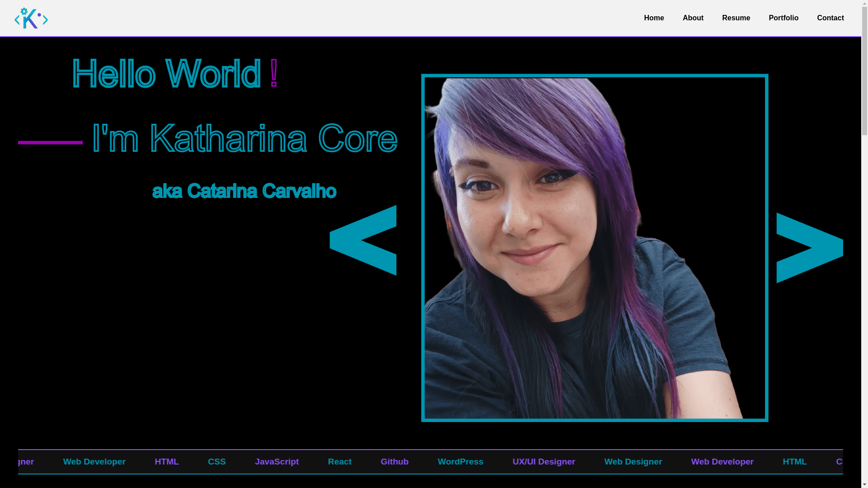Click the purple-haired portrait photo
Screen dimensions: 868x488
pyautogui.click(x=594, y=248)
